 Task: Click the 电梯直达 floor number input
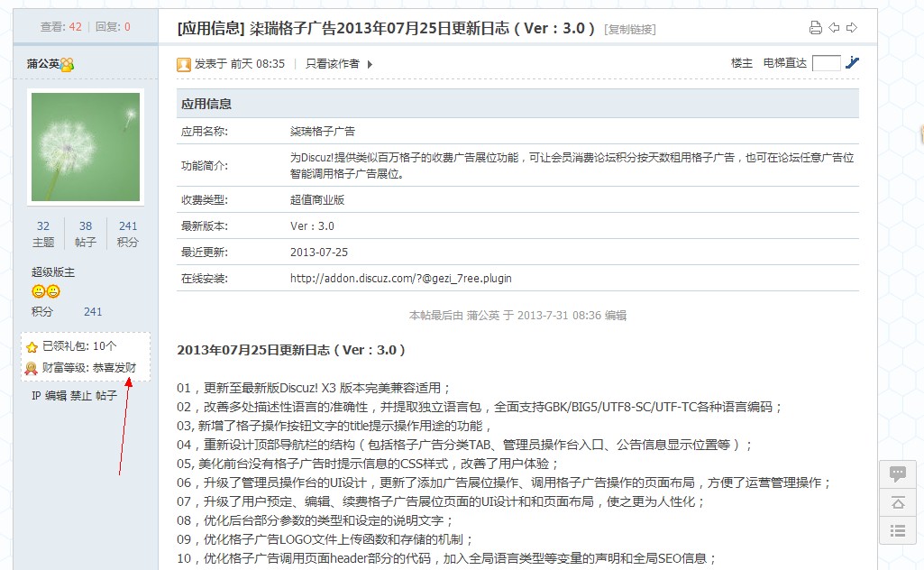826,63
